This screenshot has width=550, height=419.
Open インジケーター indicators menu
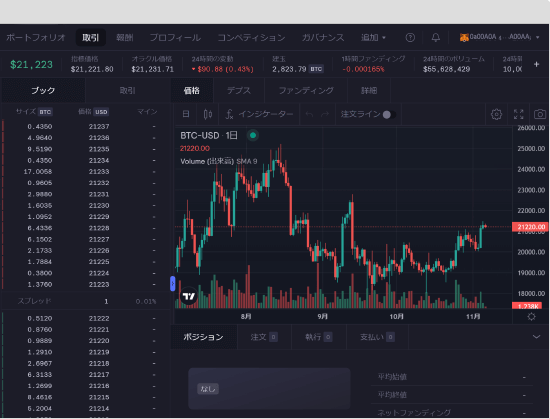click(259, 114)
